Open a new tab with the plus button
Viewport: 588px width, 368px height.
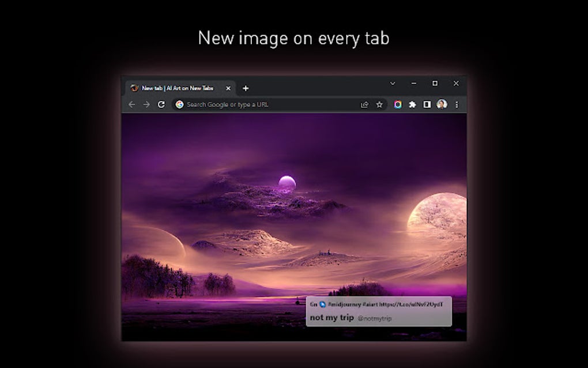click(246, 88)
